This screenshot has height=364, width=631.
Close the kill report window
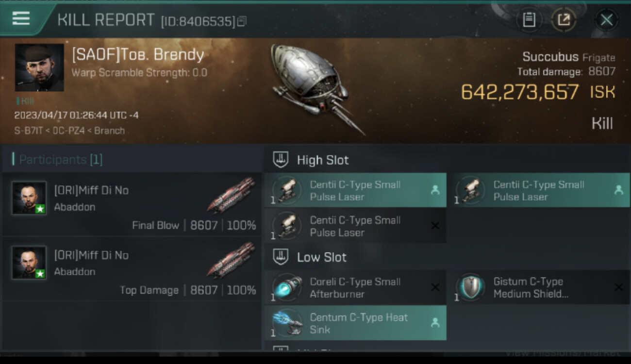pyautogui.click(x=606, y=20)
